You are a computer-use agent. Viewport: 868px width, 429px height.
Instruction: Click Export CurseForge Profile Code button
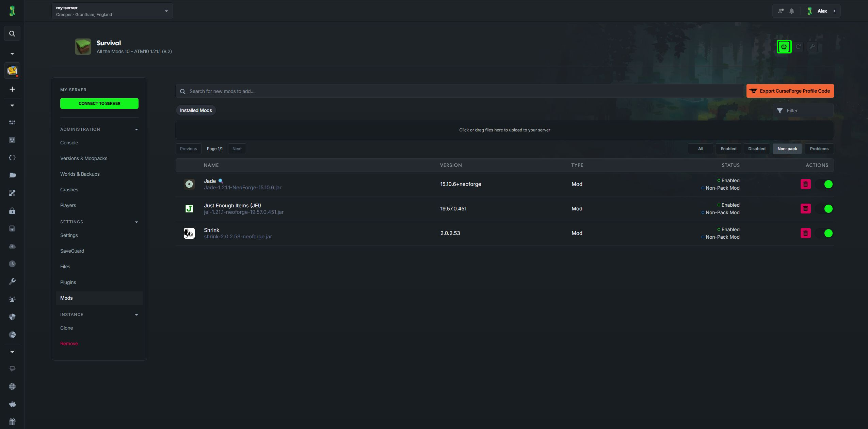pyautogui.click(x=790, y=91)
